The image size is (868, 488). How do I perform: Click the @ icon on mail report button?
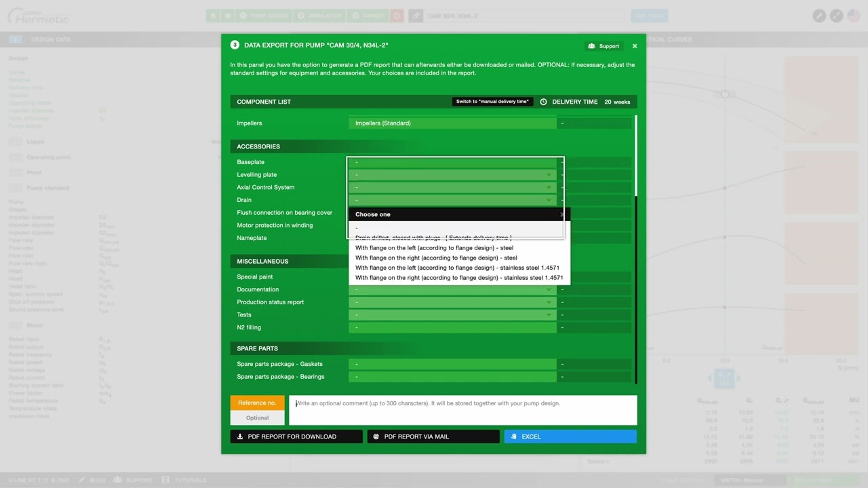pos(376,436)
